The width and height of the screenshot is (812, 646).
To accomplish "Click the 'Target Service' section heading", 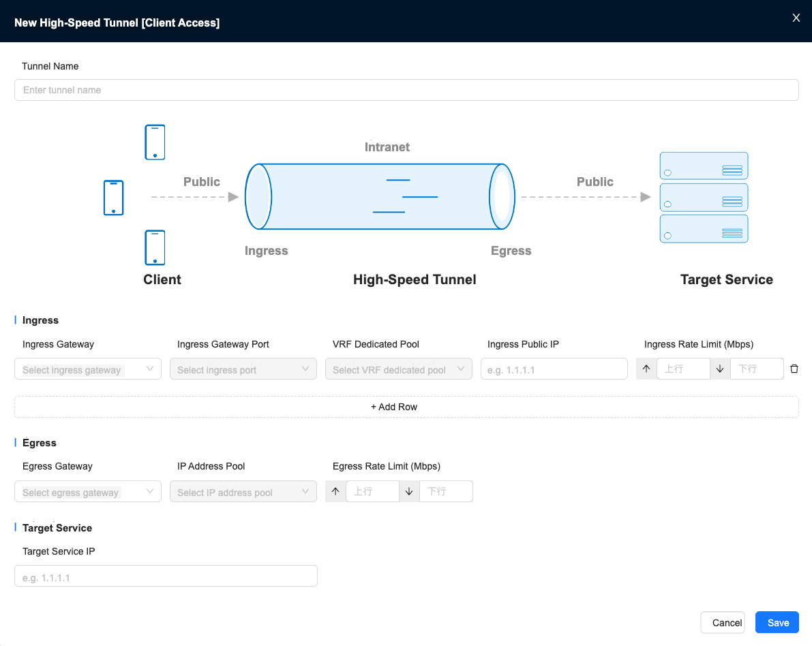I will coord(57,528).
